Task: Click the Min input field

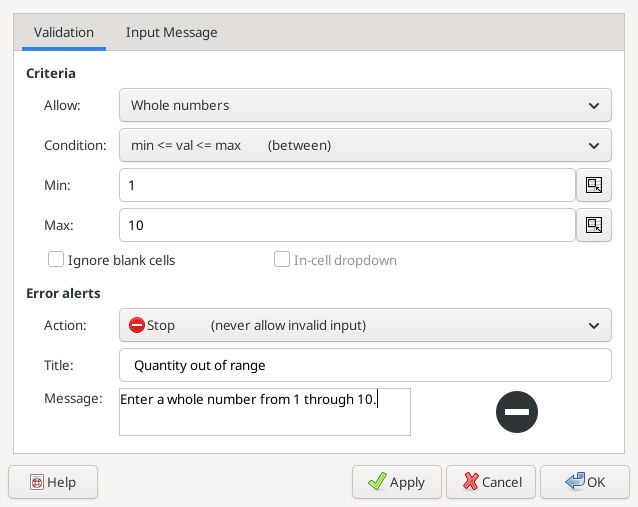Action: (347, 185)
